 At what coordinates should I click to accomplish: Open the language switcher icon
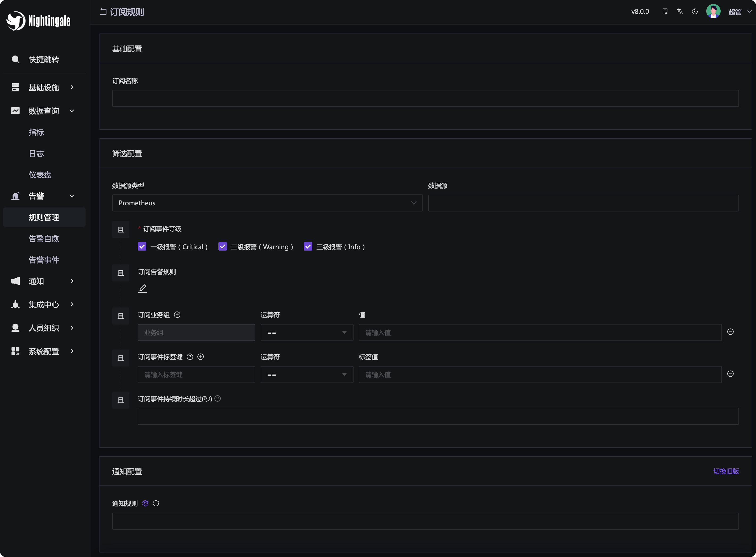pyautogui.click(x=680, y=12)
